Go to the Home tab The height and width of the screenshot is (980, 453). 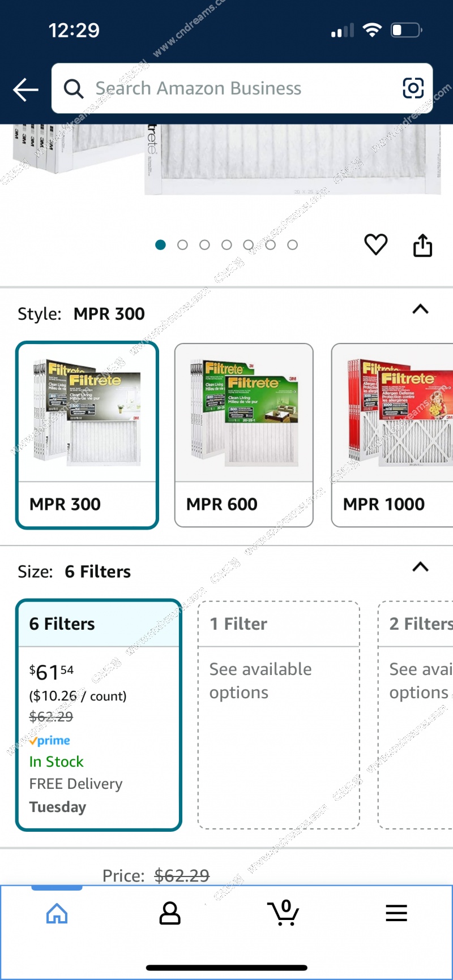(x=57, y=913)
